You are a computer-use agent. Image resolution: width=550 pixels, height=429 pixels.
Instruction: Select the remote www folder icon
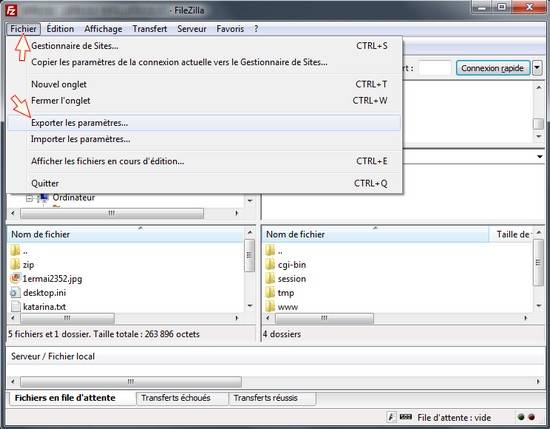270,306
